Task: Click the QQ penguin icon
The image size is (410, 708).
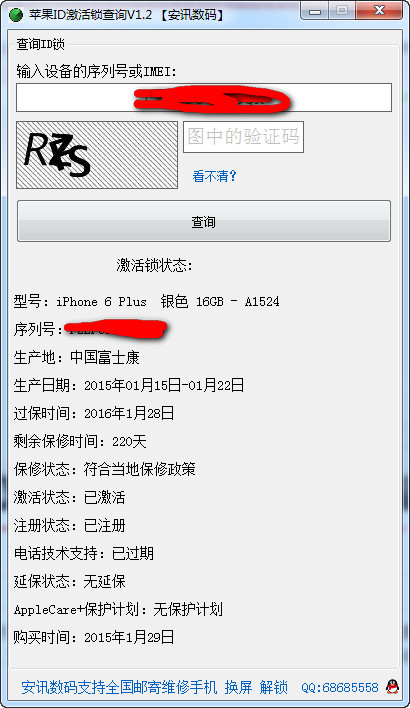Action: coord(392,687)
